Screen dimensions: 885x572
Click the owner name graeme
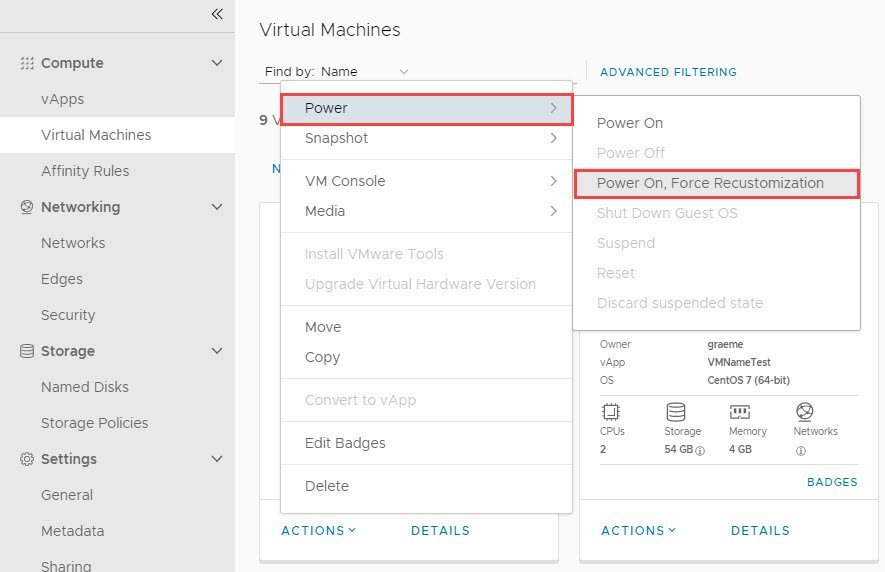[x=725, y=344]
